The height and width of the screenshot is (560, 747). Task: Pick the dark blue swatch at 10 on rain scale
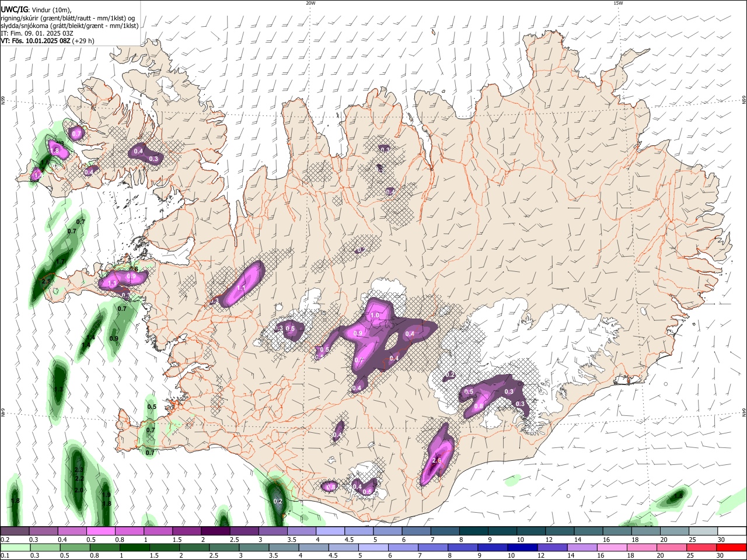(522, 547)
